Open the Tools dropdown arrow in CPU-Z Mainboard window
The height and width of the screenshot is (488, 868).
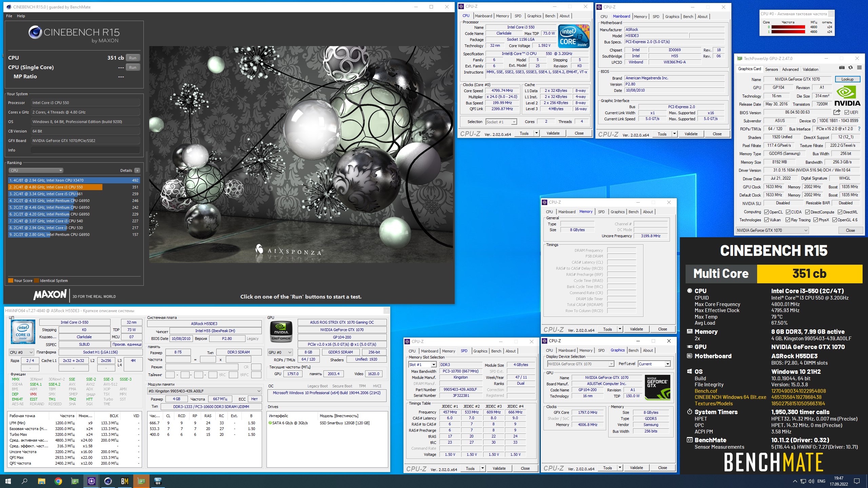674,134
